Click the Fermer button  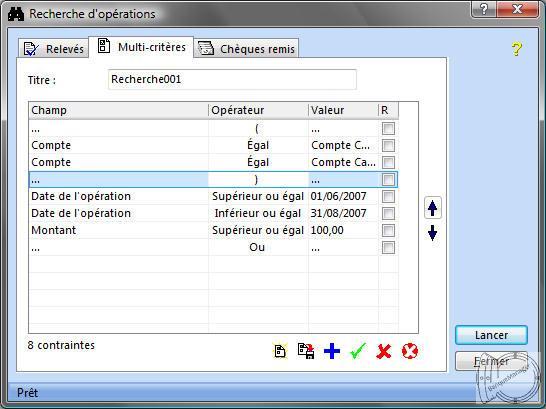pyautogui.click(x=491, y=361)
